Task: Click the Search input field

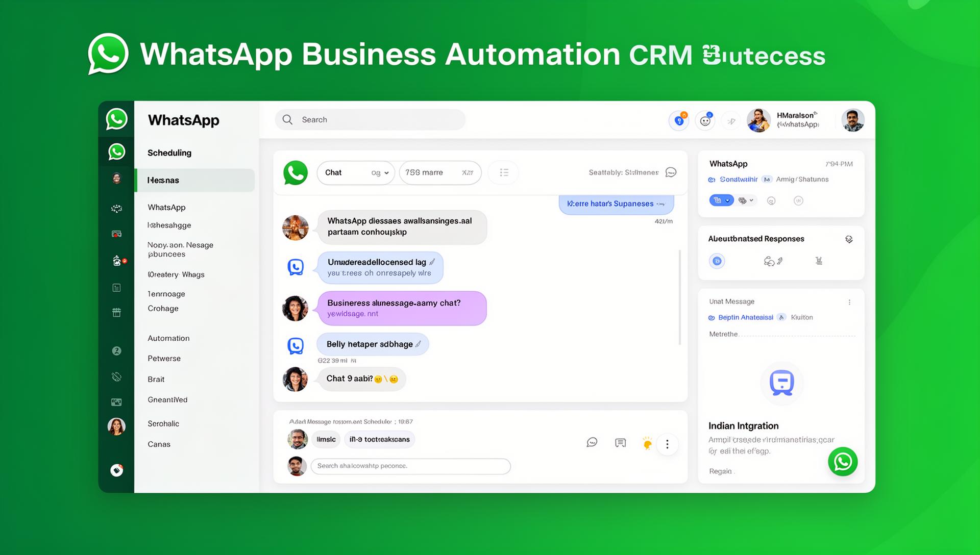Action: [370, 119]
